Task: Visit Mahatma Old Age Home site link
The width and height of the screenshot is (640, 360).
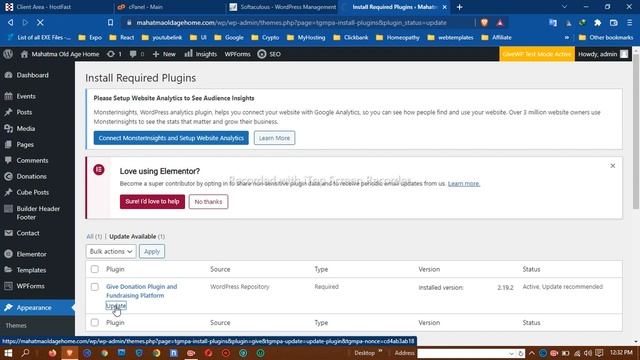Action: 60,54
